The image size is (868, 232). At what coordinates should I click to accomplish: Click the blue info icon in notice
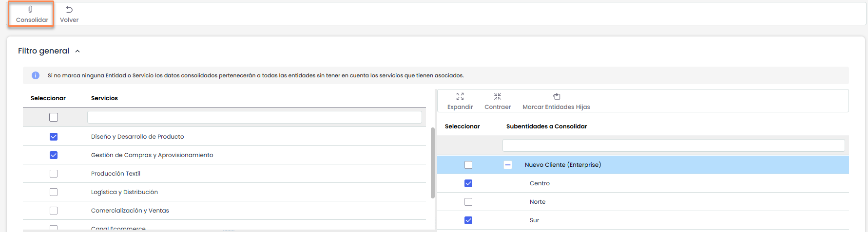tap(36, 75)
